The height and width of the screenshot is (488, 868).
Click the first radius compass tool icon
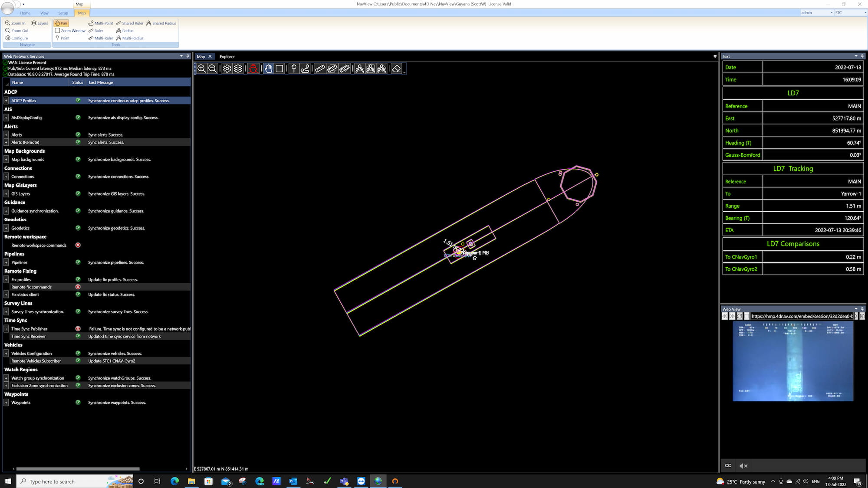pyautogui.click(x=359, y=69)
